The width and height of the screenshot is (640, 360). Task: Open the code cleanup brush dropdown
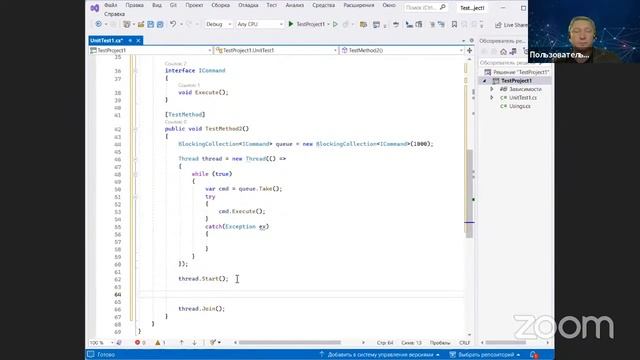pos(215,343)
